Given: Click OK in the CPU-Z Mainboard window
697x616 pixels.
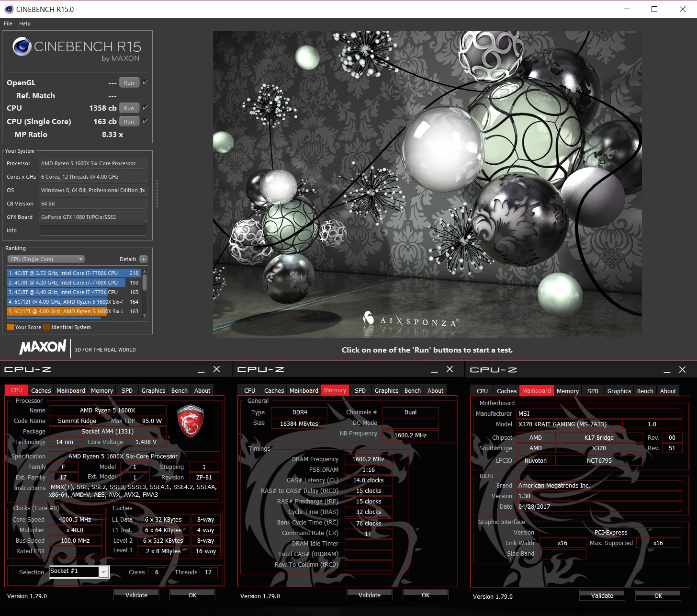Looking at the screenshot, I should 658,595.
